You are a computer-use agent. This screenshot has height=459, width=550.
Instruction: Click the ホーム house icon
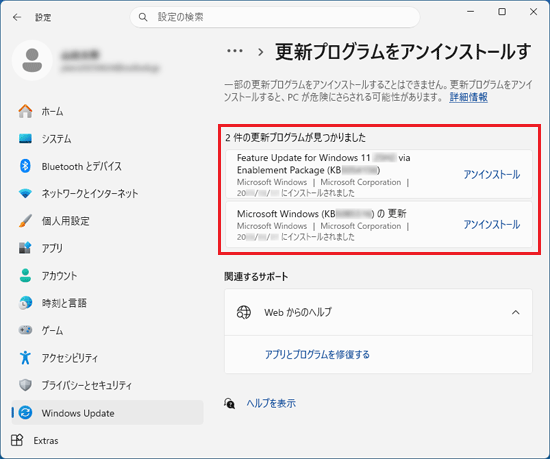coord(25,111)
